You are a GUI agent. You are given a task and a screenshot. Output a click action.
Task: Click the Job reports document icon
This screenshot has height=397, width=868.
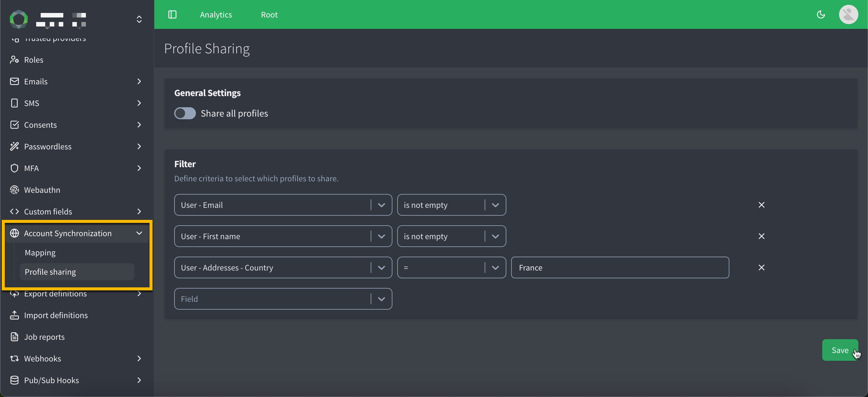click(14, 337)
